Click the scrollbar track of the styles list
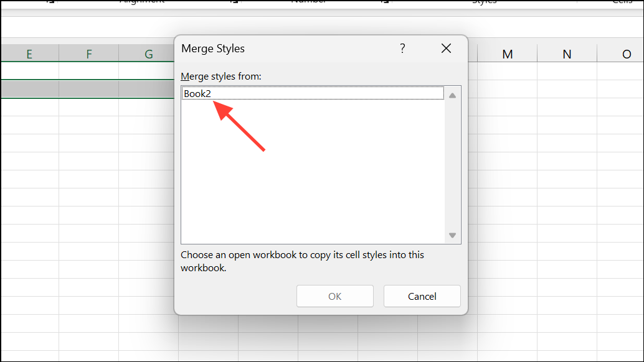Image resolution: width=644 pixels, height=362 pixels. pos(452,165)
